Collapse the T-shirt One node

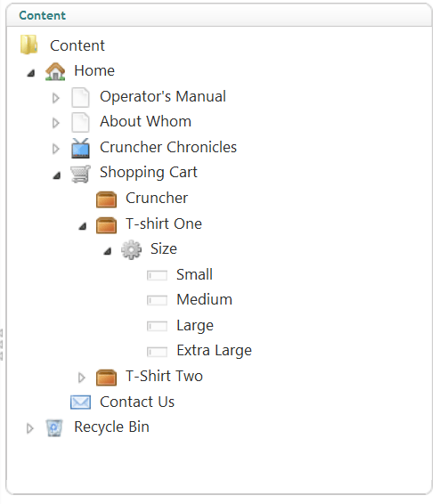83,226
